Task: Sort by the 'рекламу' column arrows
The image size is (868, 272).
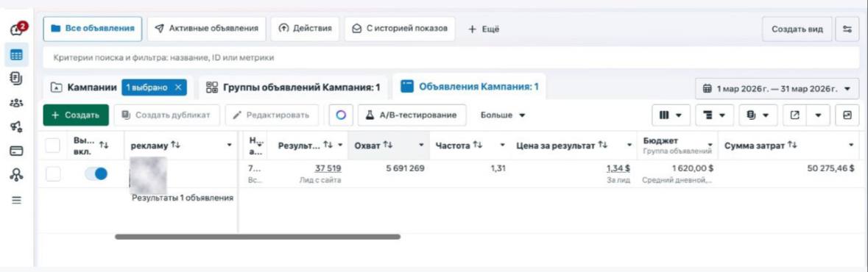Action: 175,146
